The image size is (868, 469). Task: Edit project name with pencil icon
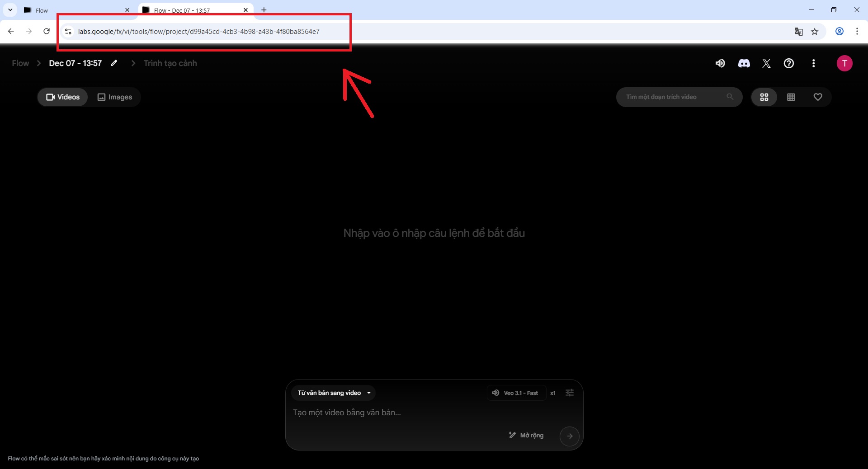point(114,63)
